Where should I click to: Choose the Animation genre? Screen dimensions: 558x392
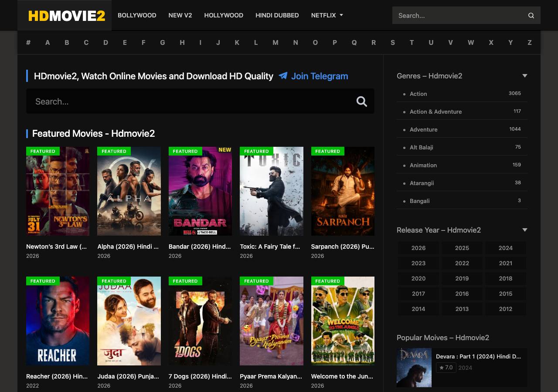tap(423, 165)
